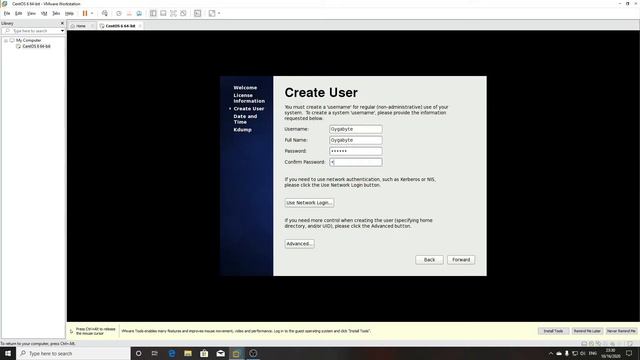The height and width of the screenshot is (360, 640).
Task: Switch to the Home tab
Action: 80,26
